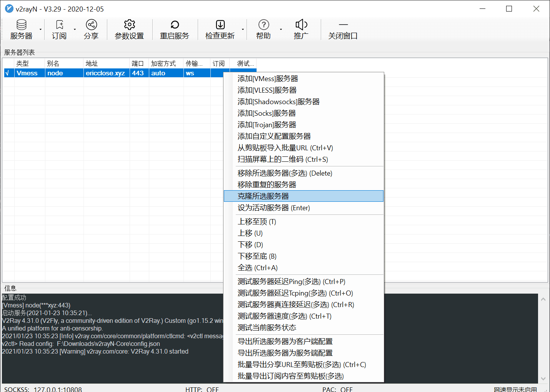Choose 下移至底 (B)
The width and height of the screenshot is (550, 392).
[x=303, y=256]
